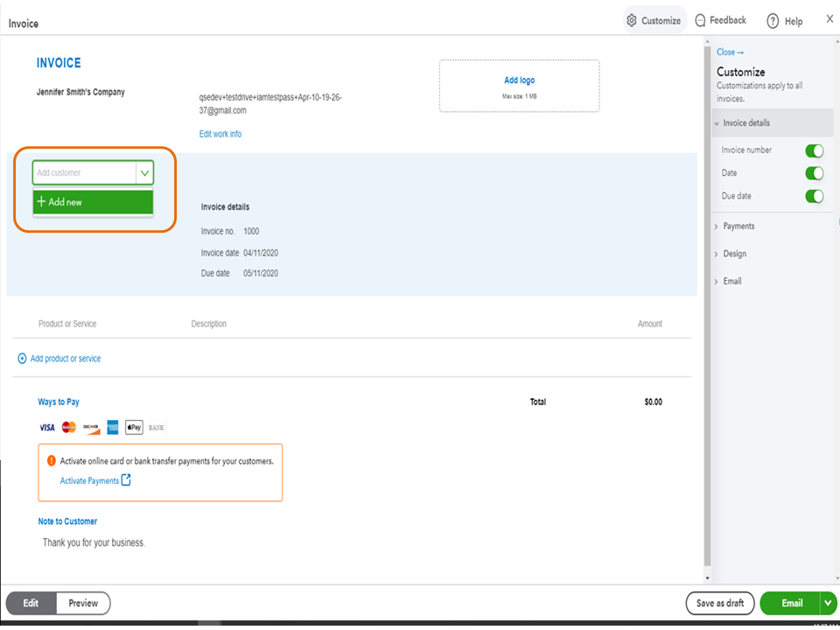The width and height of the screenshot is (840, 630).
Task: Click the external link icon beside Activate Payments
Action: tap(126, 480)
